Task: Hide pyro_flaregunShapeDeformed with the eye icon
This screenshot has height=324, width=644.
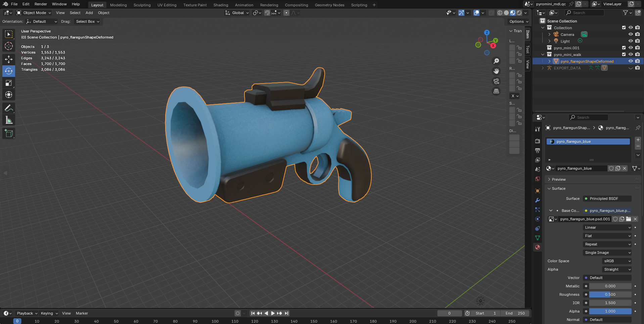Action: pyautogui.click(x=631, y=61)
